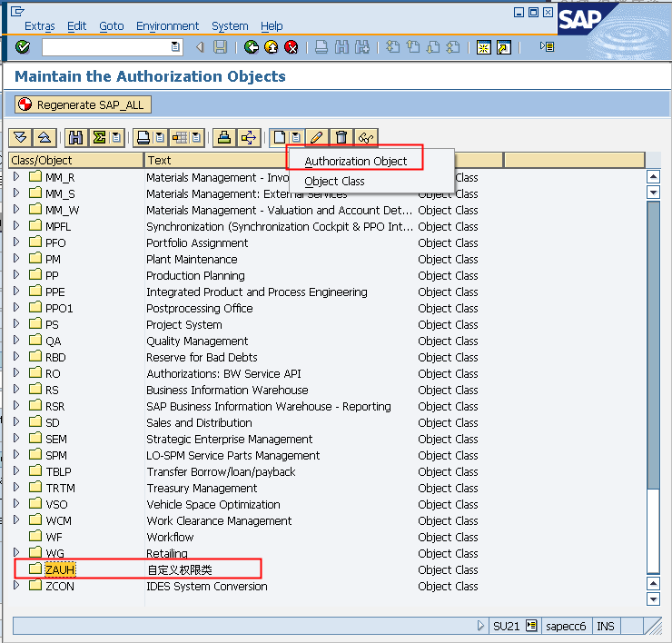
Task: Open the Edit menu
Action: pos(76,26)
